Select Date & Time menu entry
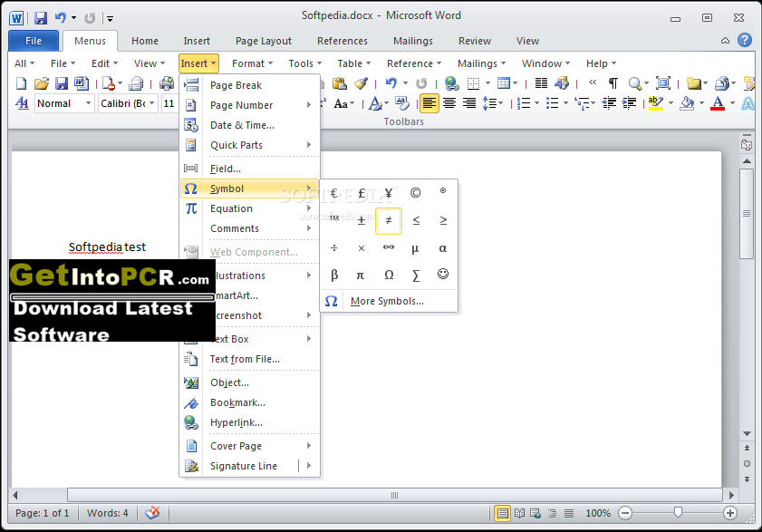This screenshot has height=532, width=762. coord(250,125)
